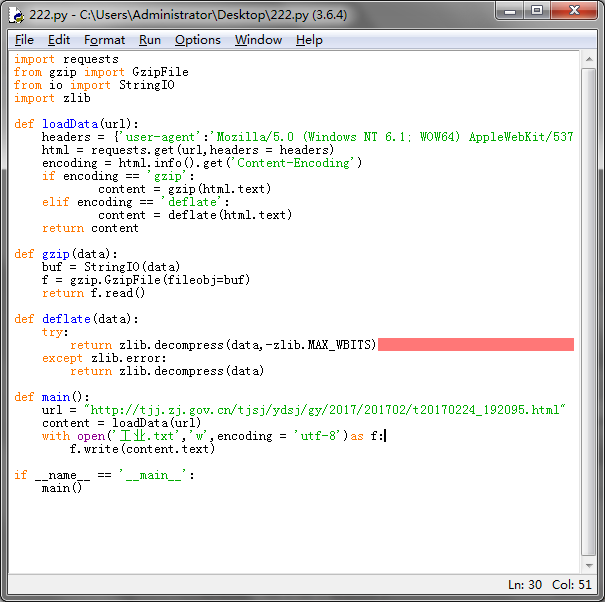
Task: Open the Help menu
Action: point(309,40)
